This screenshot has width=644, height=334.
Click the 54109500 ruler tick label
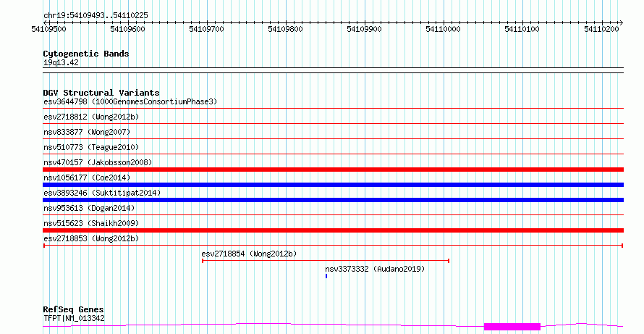tap(48, 29)
